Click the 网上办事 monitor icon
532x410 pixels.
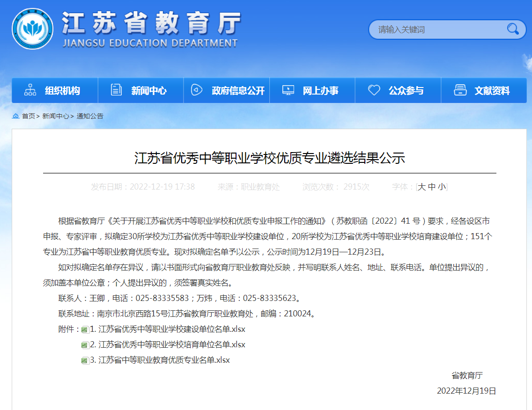point(288,90)
